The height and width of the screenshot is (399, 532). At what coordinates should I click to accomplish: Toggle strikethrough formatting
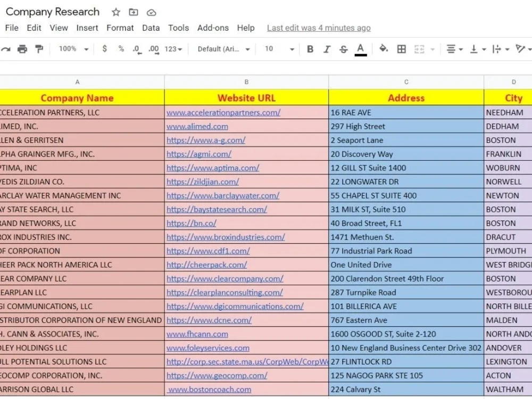tap(343, 49)
